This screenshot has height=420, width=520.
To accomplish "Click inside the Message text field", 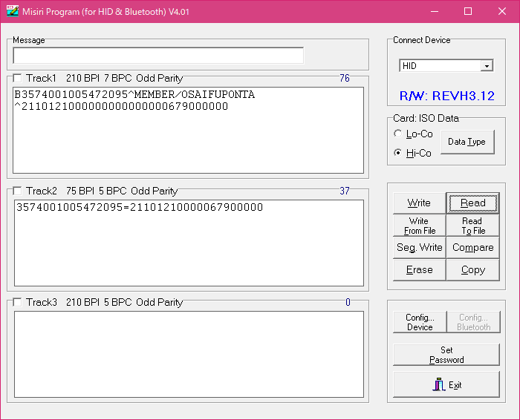I will (x=157, y=56).
